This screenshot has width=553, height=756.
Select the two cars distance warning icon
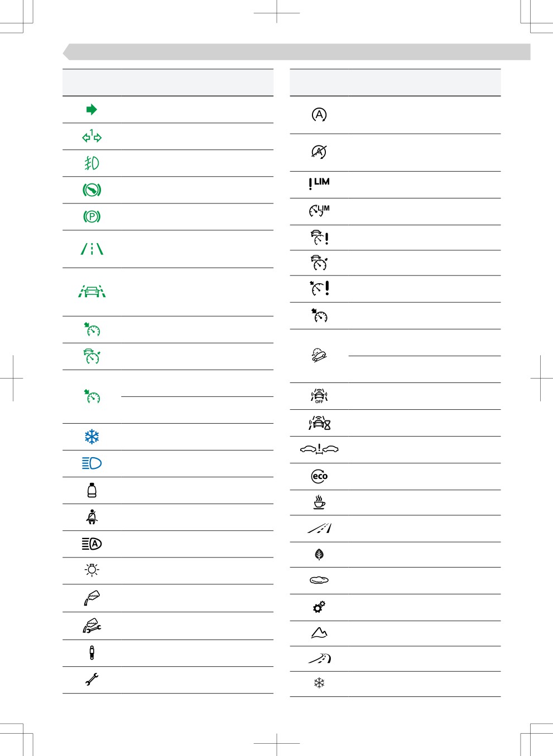point(319,449)
